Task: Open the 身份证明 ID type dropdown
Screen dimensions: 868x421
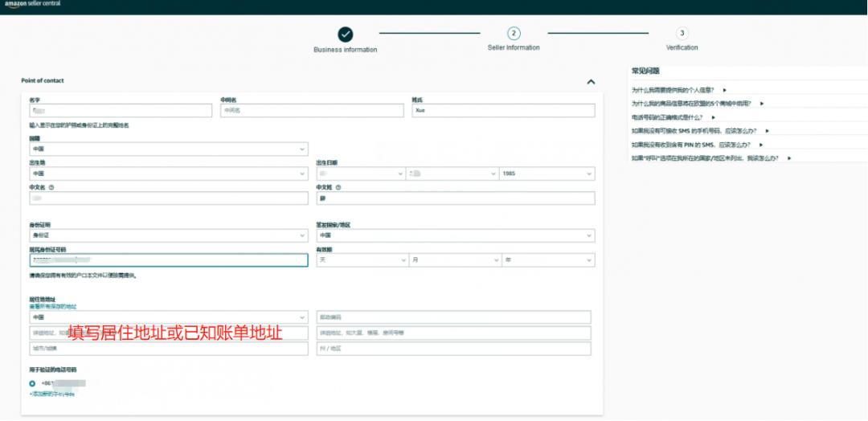Action: pos(168,235)
